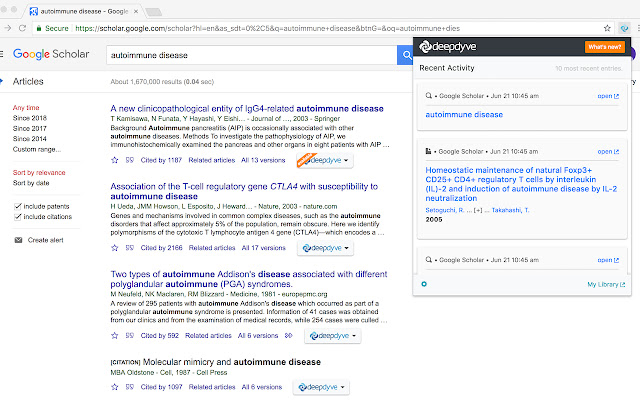Click the browser address bar URL
Viewport: 640px width, 400px height.
point(267,28)
